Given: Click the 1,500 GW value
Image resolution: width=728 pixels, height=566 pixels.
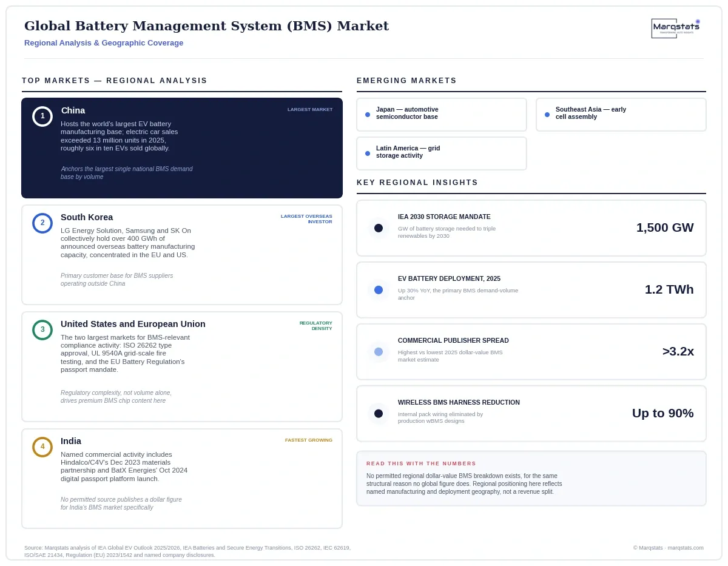Looking at the screenshot, I should [x=665, y=227].
